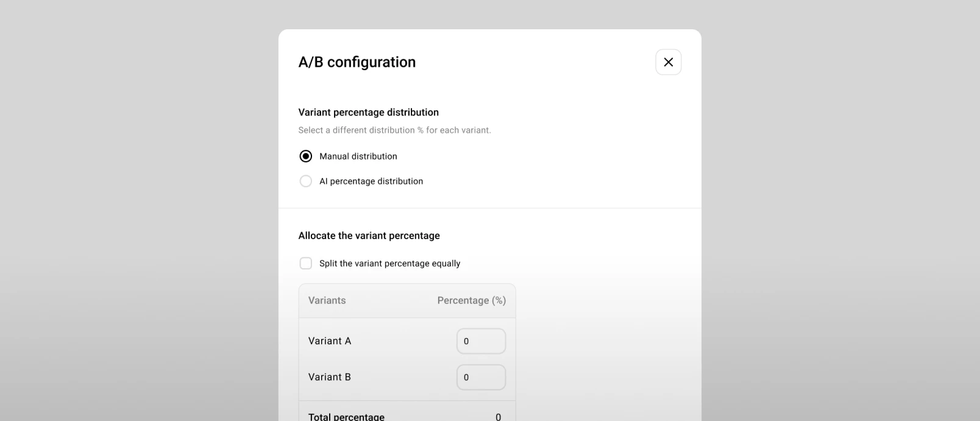Click the Select a different distribution description text
Image resolution: width=980 pixels, height=421 pixels.
coord(394,130)
